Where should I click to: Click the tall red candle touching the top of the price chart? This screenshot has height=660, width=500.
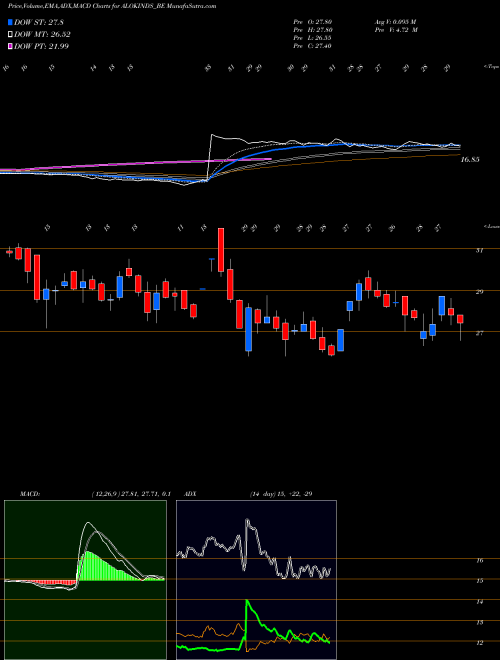pyautogui.click(x=221, y=250)
